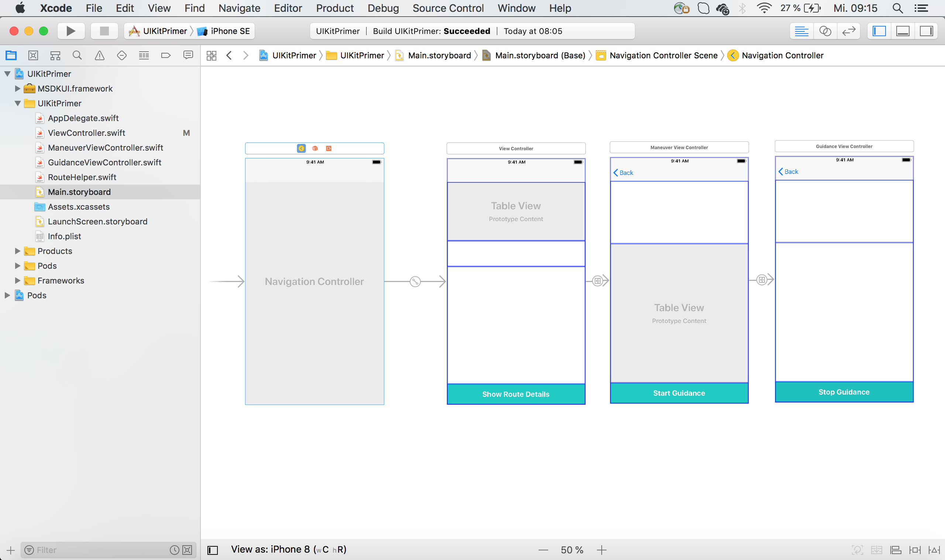
Task: Open the Editor menu
Action: pyautogui.click(x=288, y=8)
